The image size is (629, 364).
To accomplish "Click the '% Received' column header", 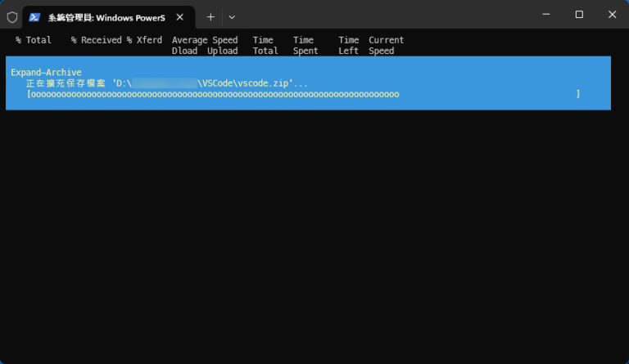I will point(97,40).
